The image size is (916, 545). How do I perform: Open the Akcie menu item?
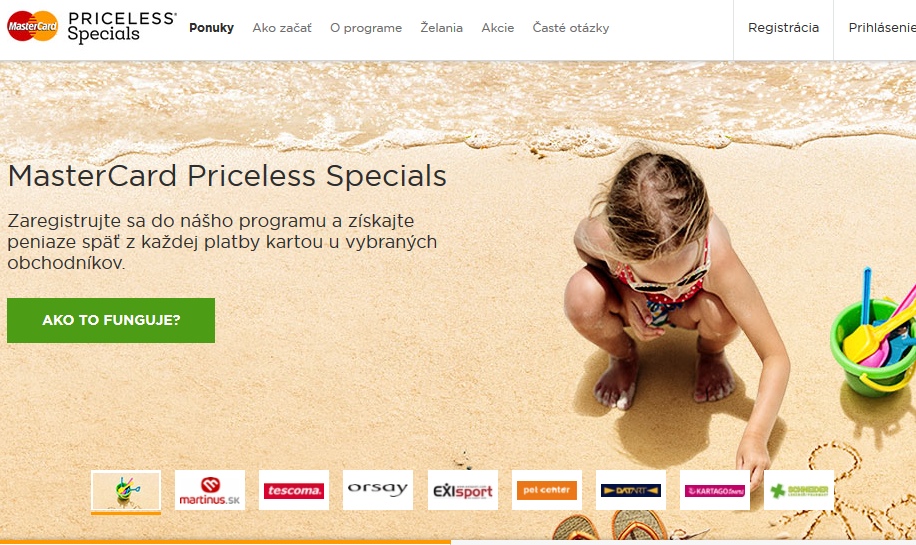[498, 27]
